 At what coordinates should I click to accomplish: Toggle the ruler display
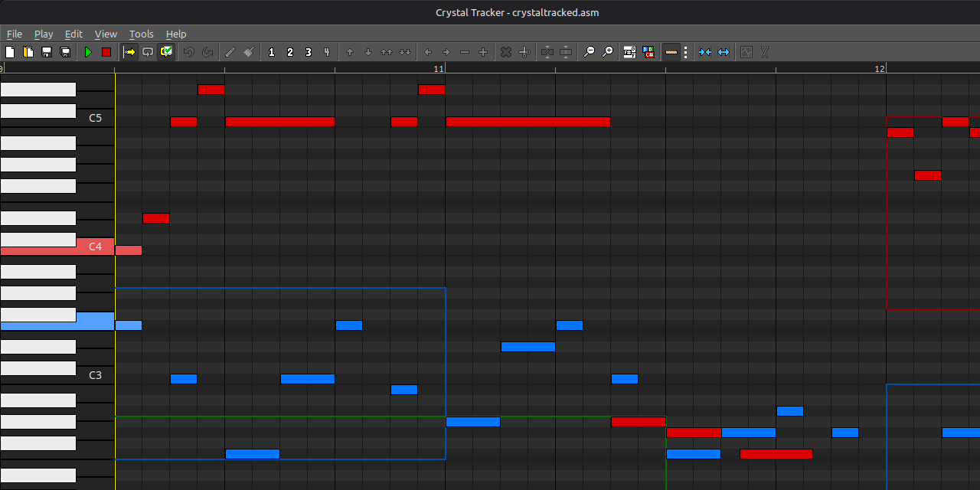(671, 52)
